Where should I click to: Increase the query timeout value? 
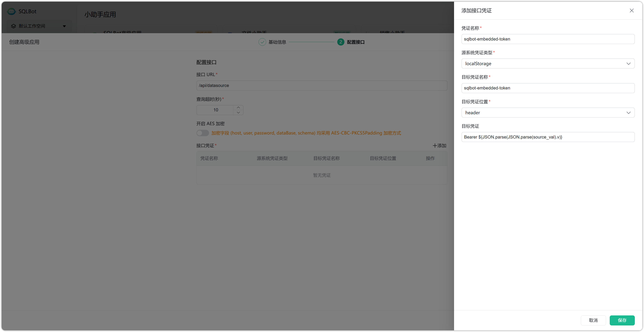pos(238,107)
